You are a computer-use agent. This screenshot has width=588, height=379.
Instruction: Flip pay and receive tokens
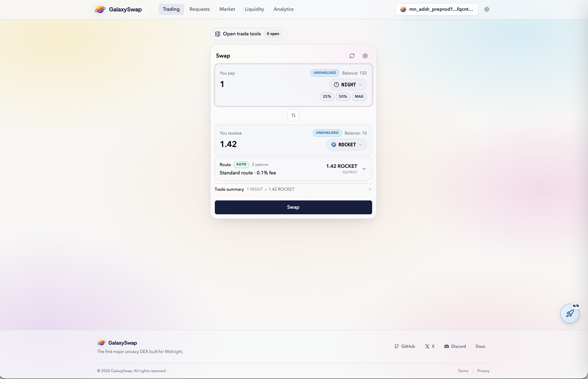293,115
